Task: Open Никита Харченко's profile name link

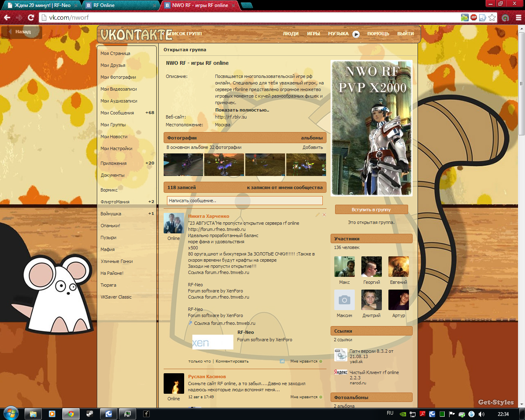Action: [x=209, y=216]
